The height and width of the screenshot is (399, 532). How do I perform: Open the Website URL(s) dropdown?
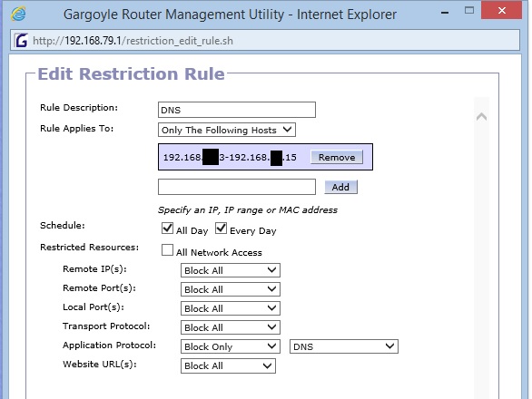[x=228, y=365]
